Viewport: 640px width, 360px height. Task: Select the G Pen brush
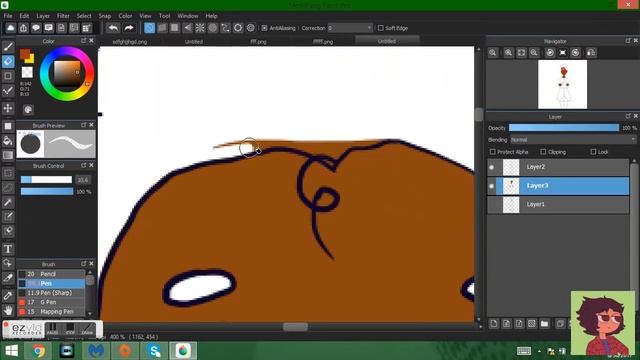51,302
